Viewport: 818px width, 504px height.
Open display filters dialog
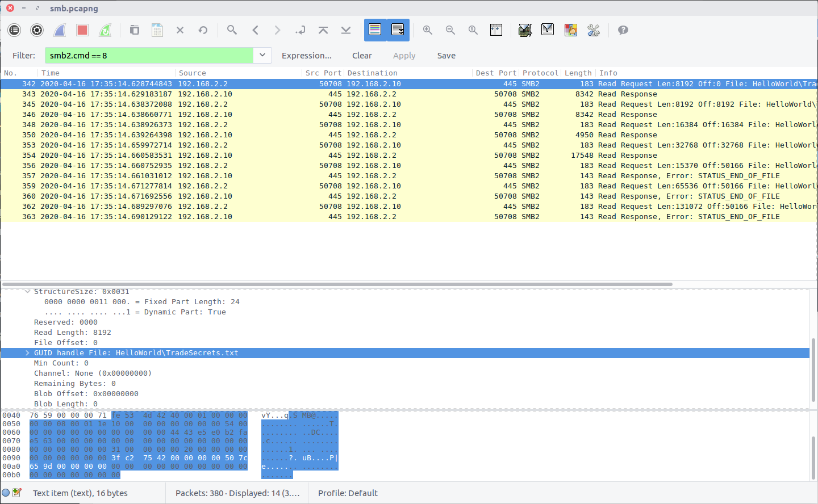tap(548, 30)
